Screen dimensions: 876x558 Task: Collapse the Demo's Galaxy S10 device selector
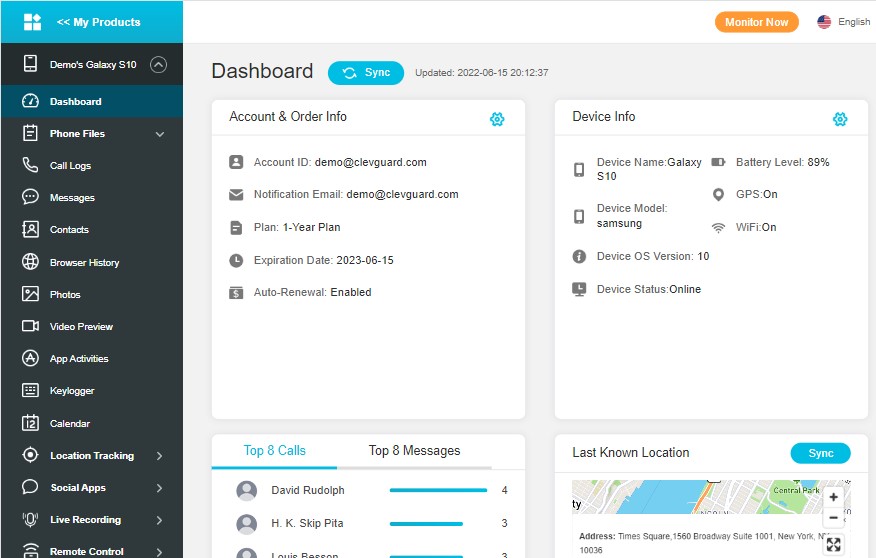[x=158, y=65]
